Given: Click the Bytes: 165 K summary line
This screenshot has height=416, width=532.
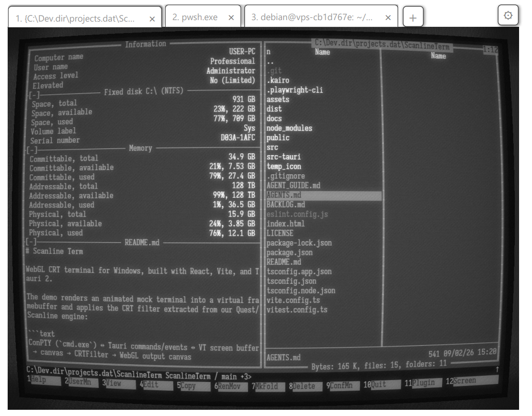Looking at the screenshot, I should pos(379,365).
